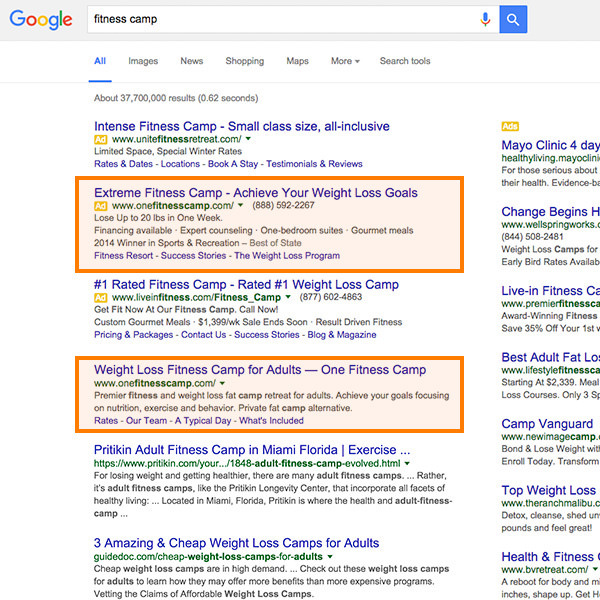
Task: Expand arrow next to guidedoc.com URL
Action: (330, 557)
